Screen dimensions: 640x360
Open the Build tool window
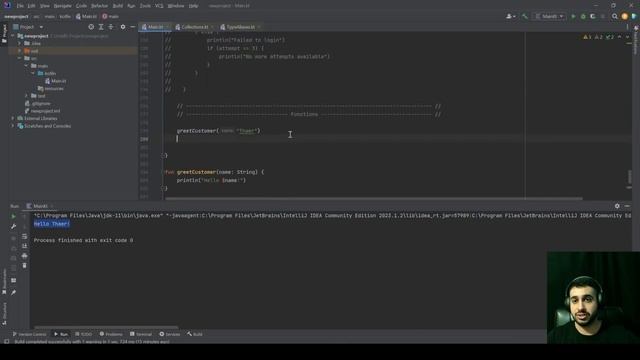pyautogui.click(x=195, y=334)
